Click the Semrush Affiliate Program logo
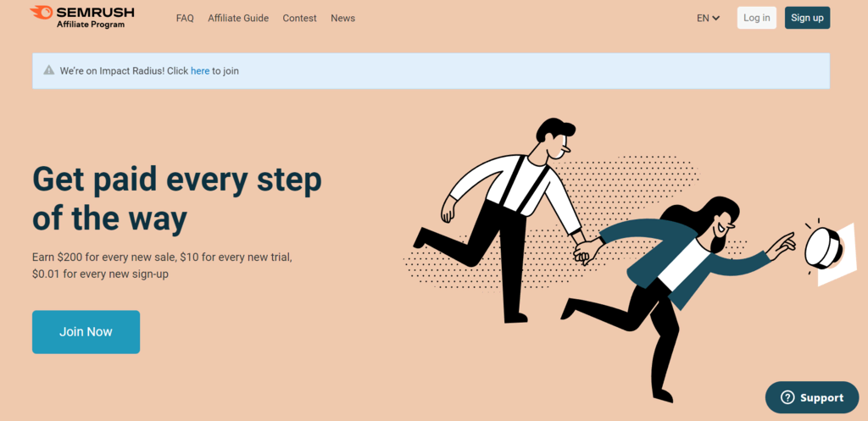Viewport: 868px width, 421px height. click(x=82, y=17)
